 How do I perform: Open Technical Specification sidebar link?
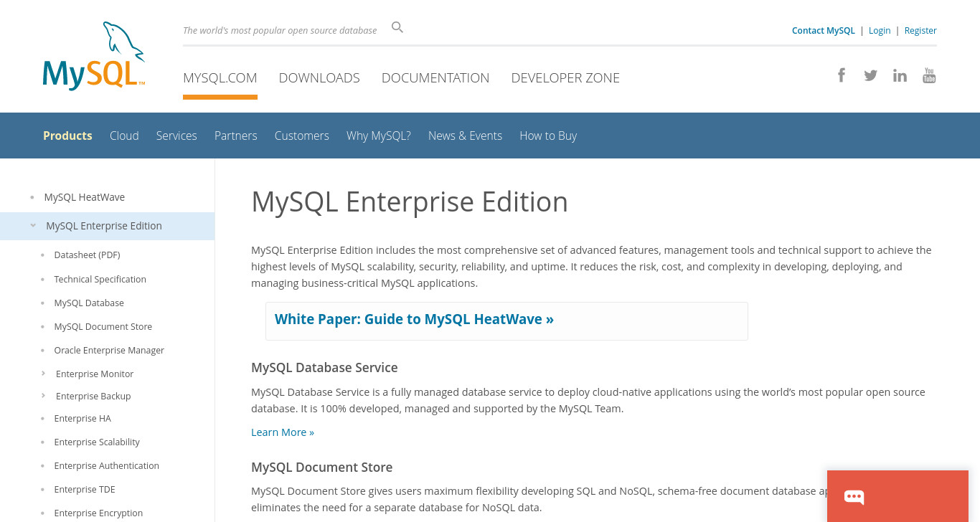(x=100, y=279)
